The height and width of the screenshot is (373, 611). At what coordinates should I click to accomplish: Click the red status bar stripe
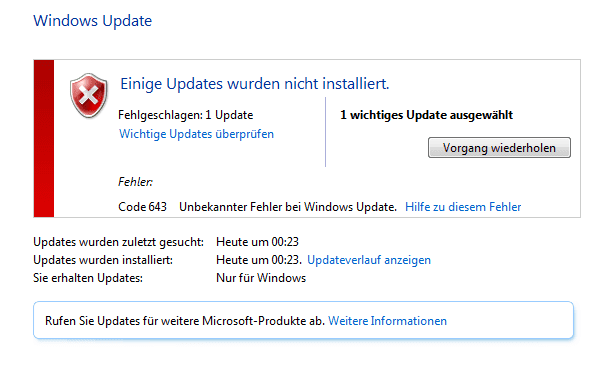tap(44, 138)
